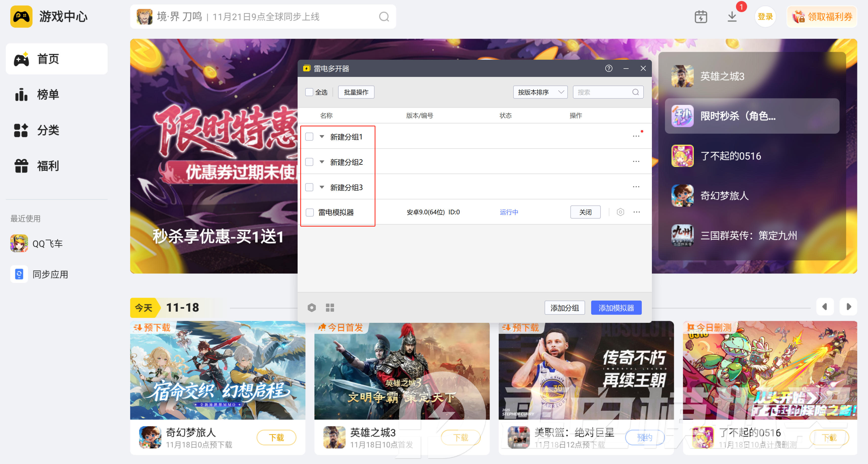Click the download manager icon
Image resolution: width=868 pixels, height=464 pixels.
732,16
